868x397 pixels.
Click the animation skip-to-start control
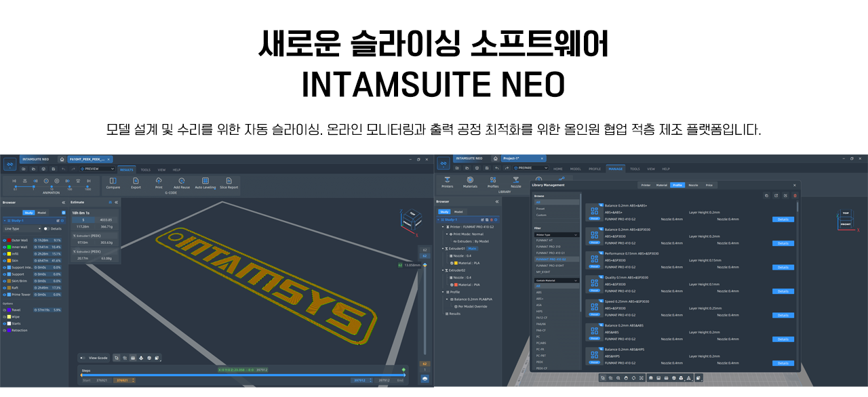pyautogui.click(x=14, y=181)
